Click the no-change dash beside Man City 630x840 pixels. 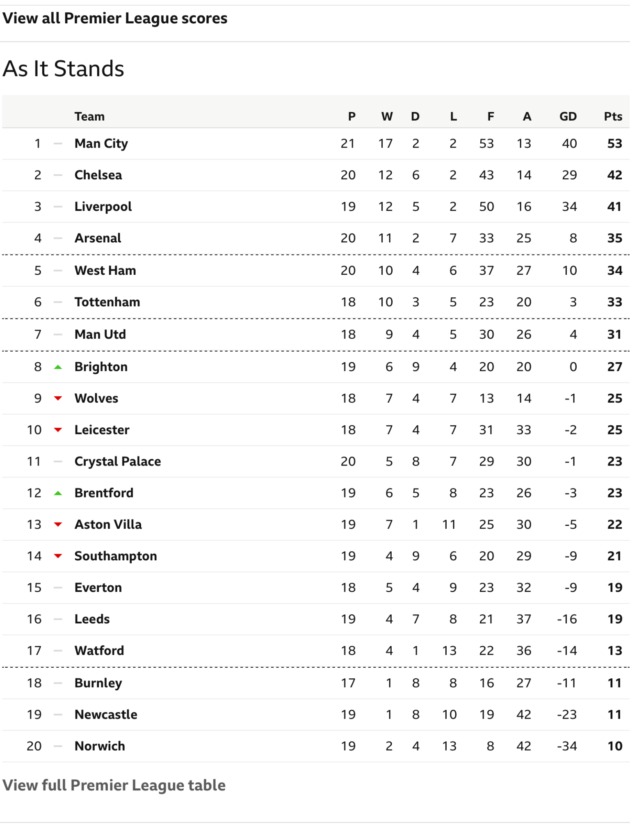click(x=58, y=144)
